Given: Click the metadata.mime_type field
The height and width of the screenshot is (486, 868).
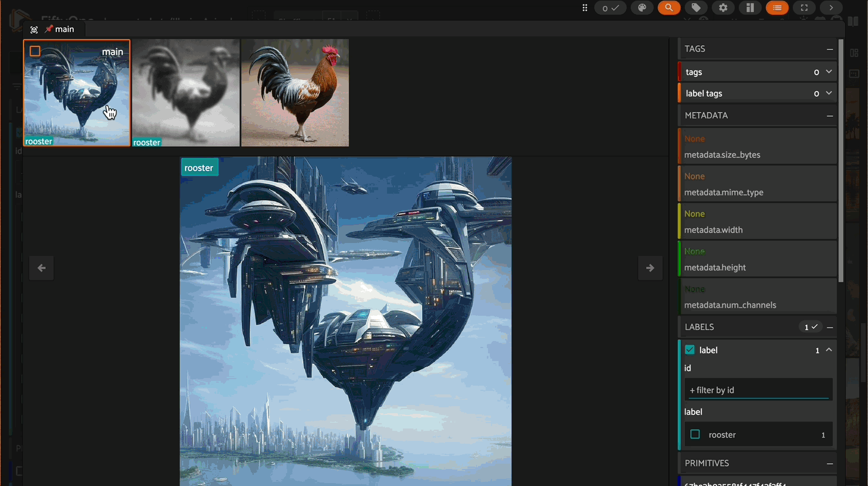Looking at the screenshot, I should [x=758, y=184].
